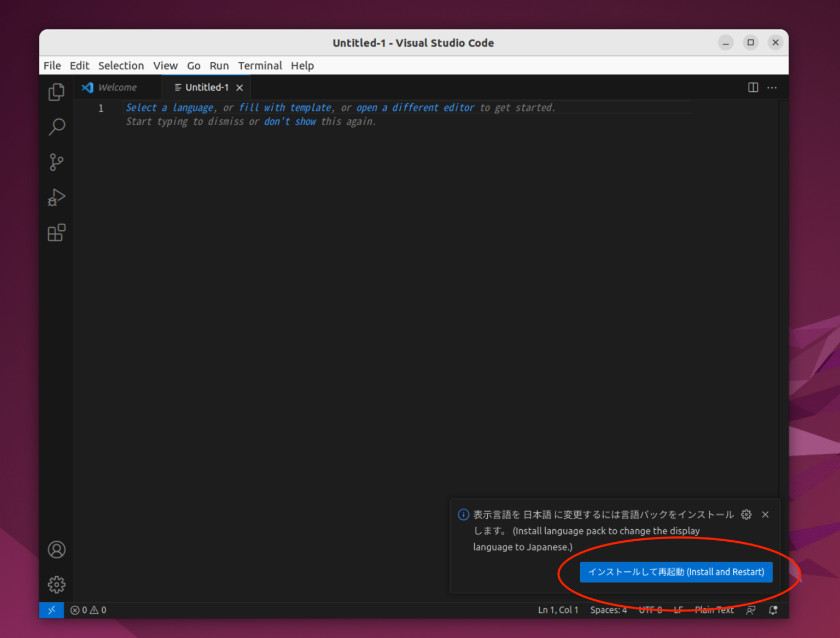840x638 pixels.
Task: Switch to the Welcome tab
Action: click(117, 87)
